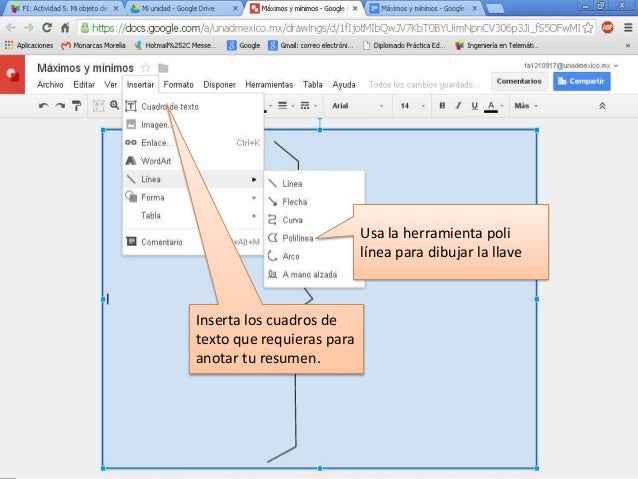Toggle Italic formatting button
This screenshot has height=479, width=638.
[459, 105]
